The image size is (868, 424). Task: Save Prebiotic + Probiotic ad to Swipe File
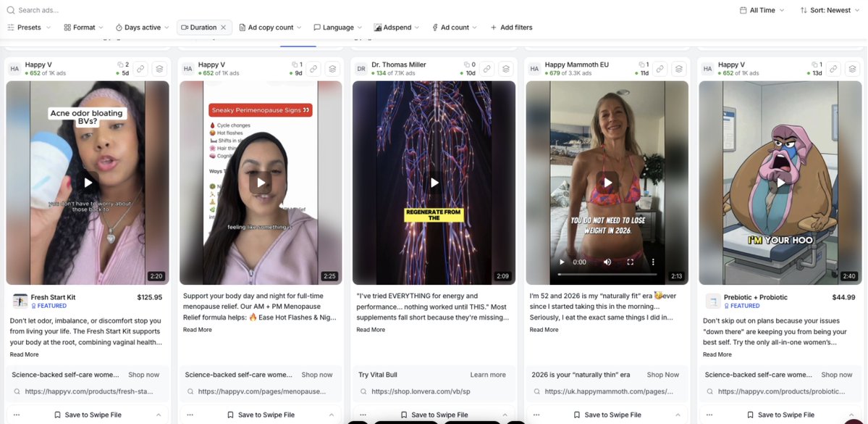(x=780, y=415)
